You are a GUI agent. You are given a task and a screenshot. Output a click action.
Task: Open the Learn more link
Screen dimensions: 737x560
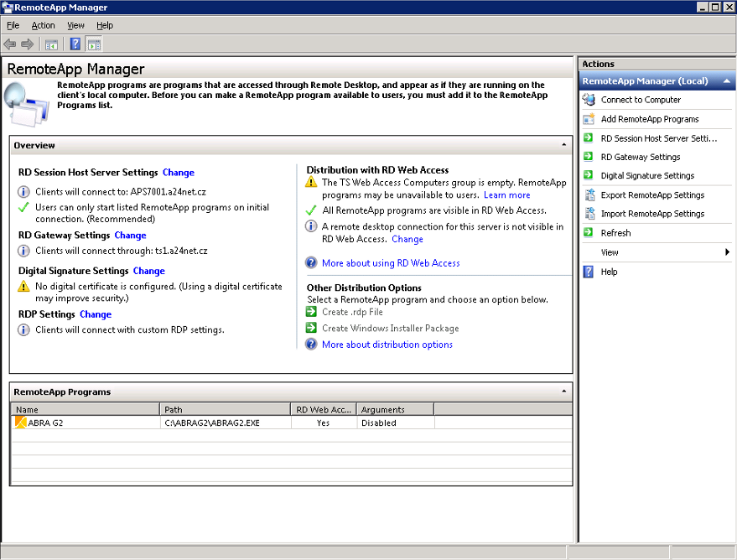[x=506, y=195]
